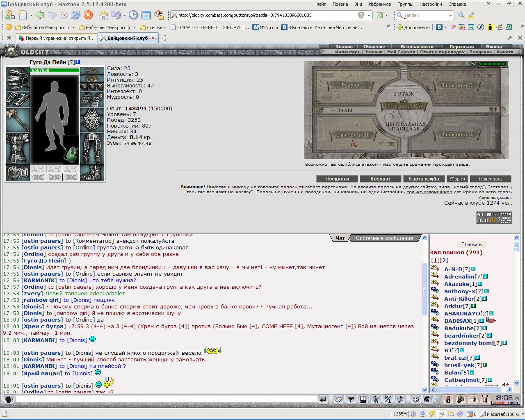
Task: Go to Будуар room on map
Action: [350, 85]
